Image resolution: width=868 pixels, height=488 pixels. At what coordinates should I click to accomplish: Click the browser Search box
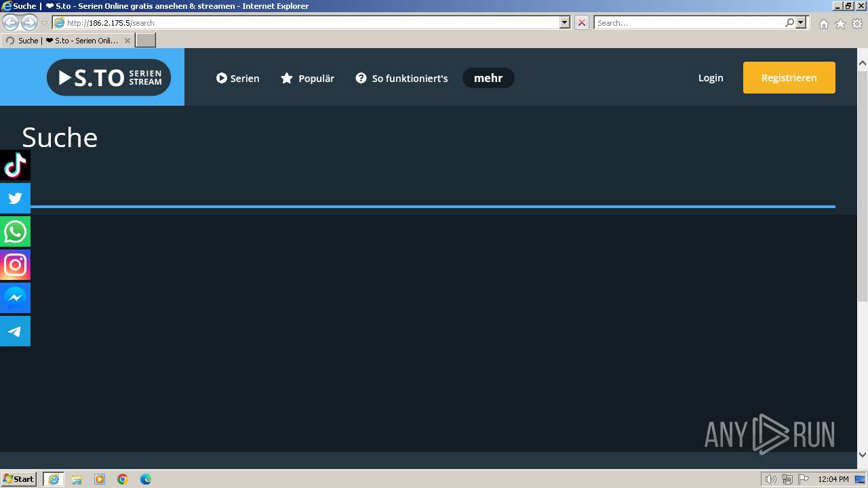point(689,22)
